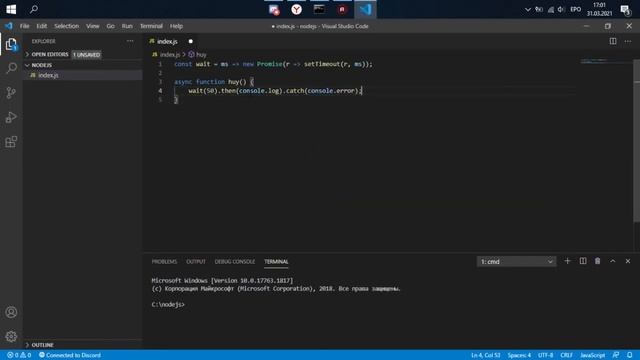Open the View menu
The height and width of the screenshot is (360, 640).
coord(93,26)
